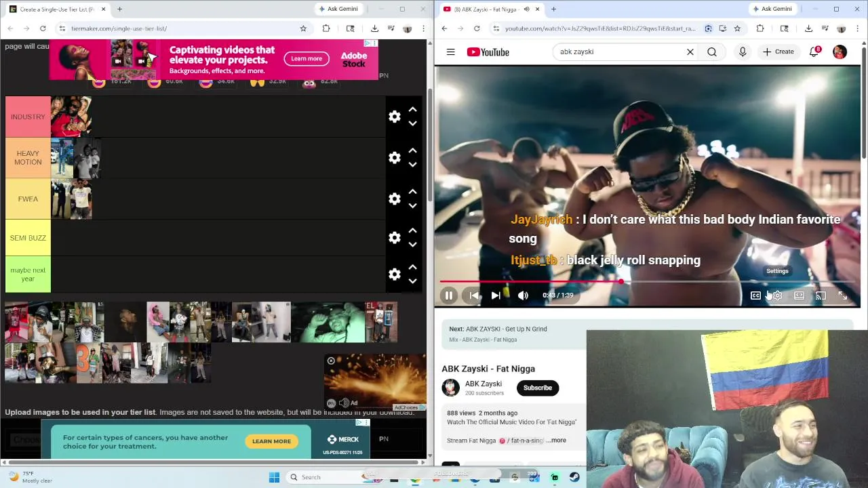This screenshot has height=488, width=868.
Task: Open the Windows Start menu
Action: click(274, 477)
